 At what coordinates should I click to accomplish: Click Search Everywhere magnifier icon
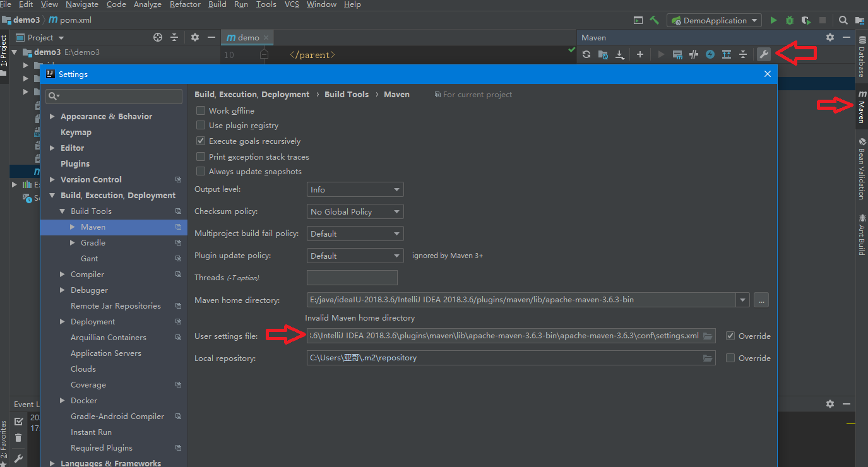pos(843,20)
